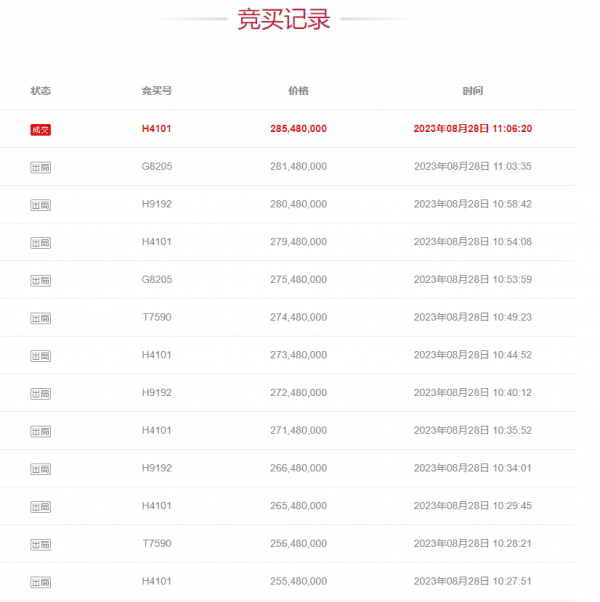This screenshot has height=602, width=600.
Task: Click the winning price 285,480,000
Action: pyautogui.click(x=298, y=129)
